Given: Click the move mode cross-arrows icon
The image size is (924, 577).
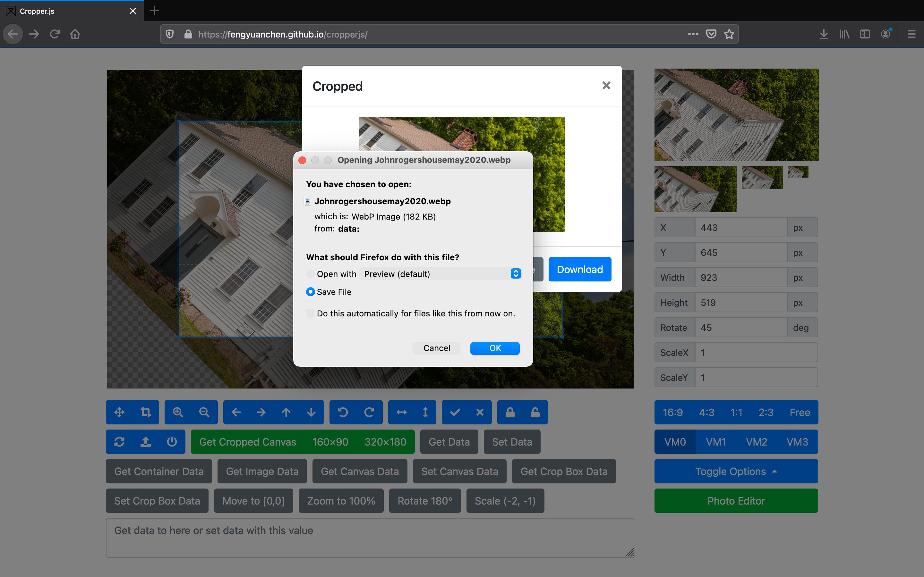Looking at the screenshot, I should tap(119, 412).
